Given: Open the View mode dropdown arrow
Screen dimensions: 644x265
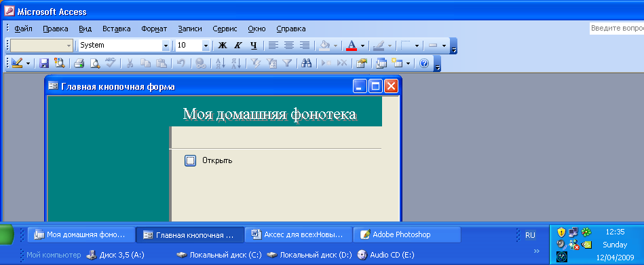Looking at the screenshot, I should coord(28,63).
